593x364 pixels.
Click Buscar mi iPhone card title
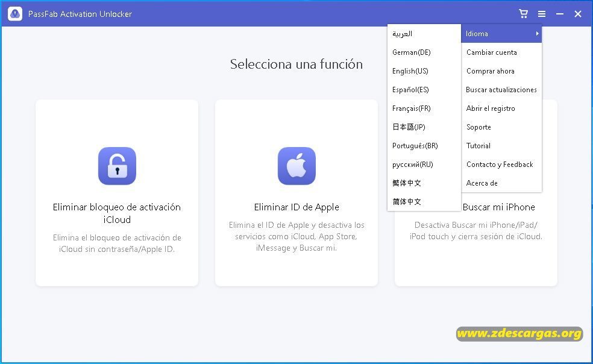(x=499, y=207)
